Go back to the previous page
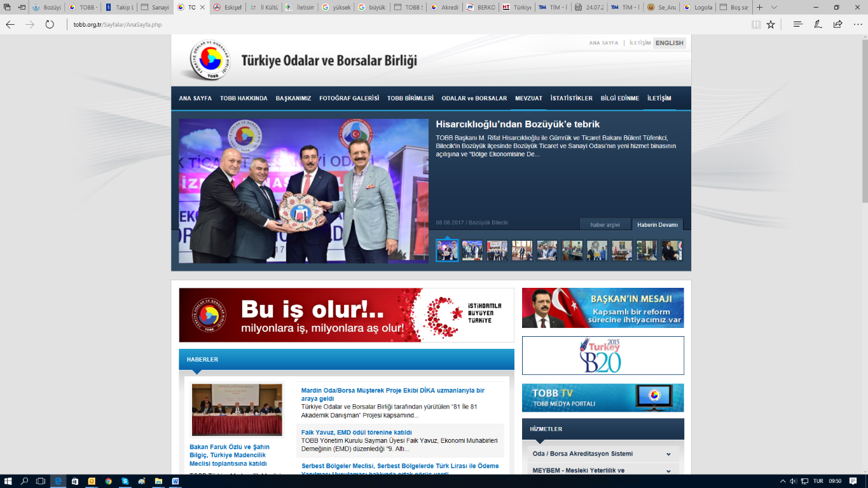868x488 pixels. coord(10,24)
